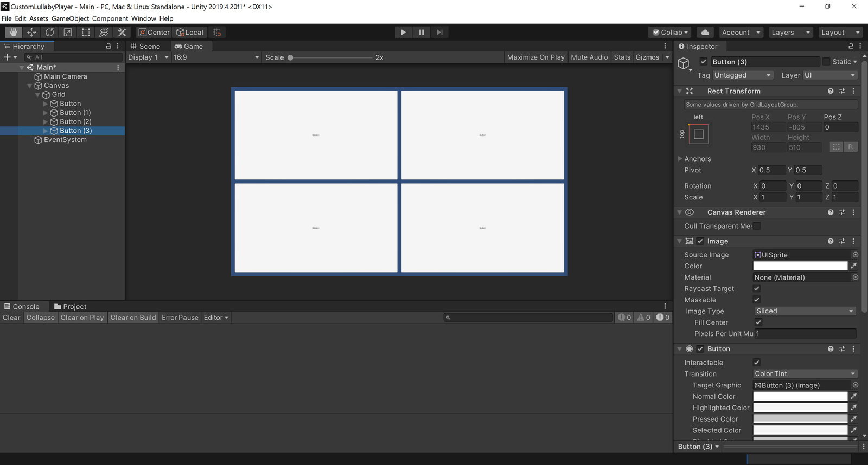868x465 pixels.
Task: Toggle Cull Transparent Mesh checkbox
Action: 757,226
